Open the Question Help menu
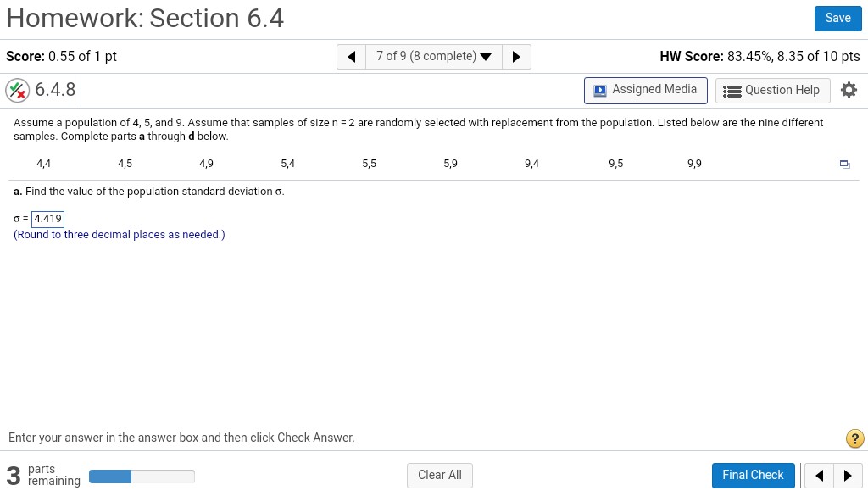Image resolution: width=868 pixels, height=502 pixels. (772, 90)
